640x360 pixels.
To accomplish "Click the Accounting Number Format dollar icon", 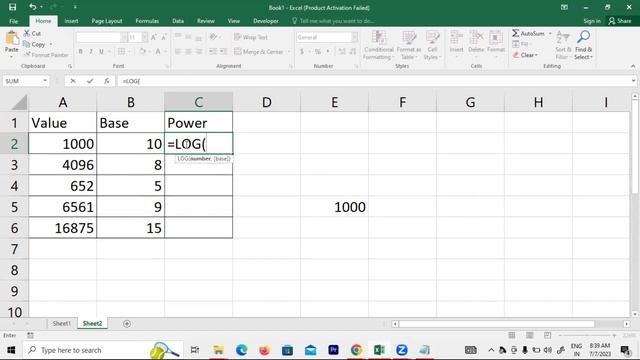I will click(x=302, y=51).
